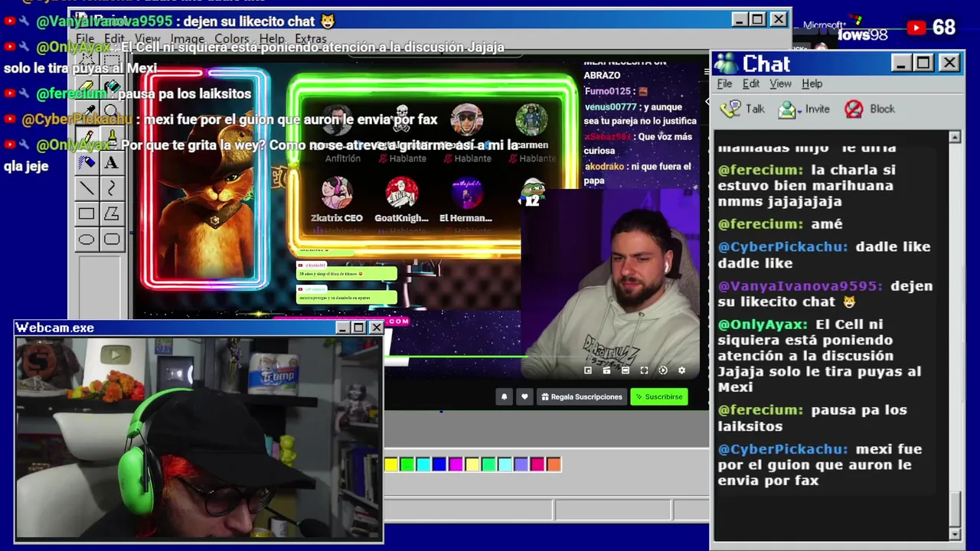Viewport: 980px width, 551px height.
Task: Click the @VanyaIvanova9595 username in Chat window
Action: click(x=800, y=285)
